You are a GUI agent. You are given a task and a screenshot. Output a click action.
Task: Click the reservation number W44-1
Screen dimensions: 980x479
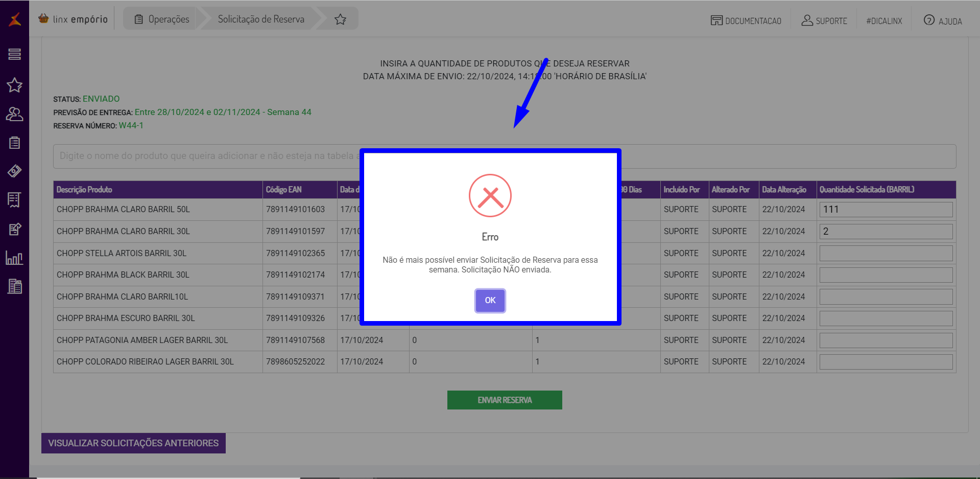pyautogui.click(x=131, y=126)
